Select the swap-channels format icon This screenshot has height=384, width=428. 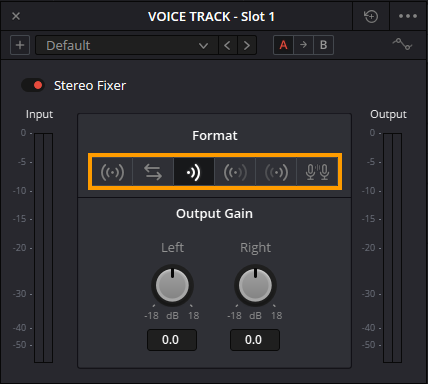point(153,172)
